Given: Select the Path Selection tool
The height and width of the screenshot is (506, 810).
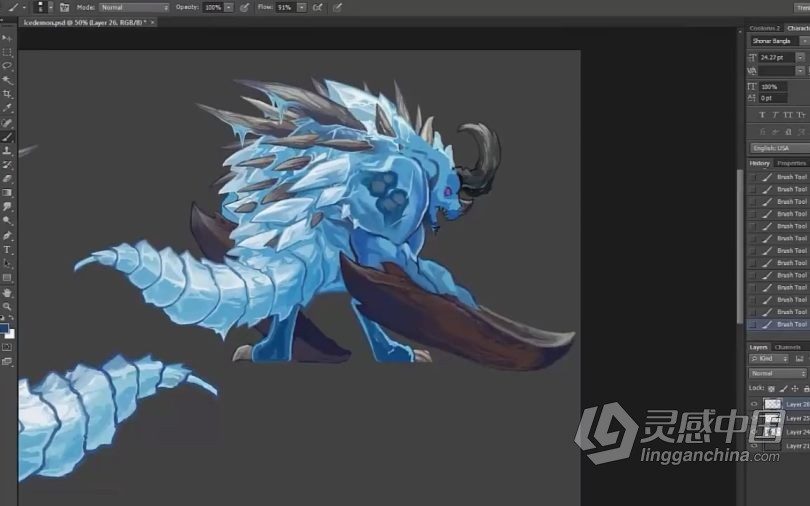Looking at the screenshot, I should point(7,264).
